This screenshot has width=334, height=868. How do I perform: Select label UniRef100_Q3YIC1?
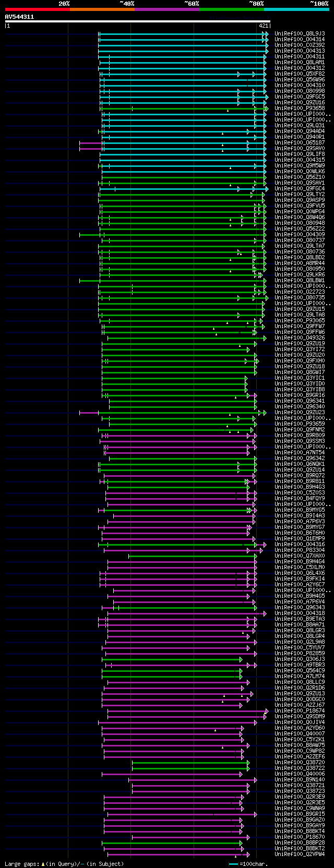300,378
